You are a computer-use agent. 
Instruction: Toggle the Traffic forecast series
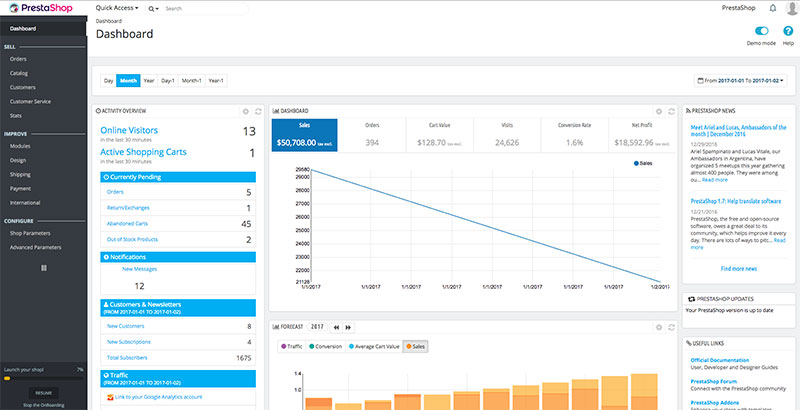pos(292,346)
